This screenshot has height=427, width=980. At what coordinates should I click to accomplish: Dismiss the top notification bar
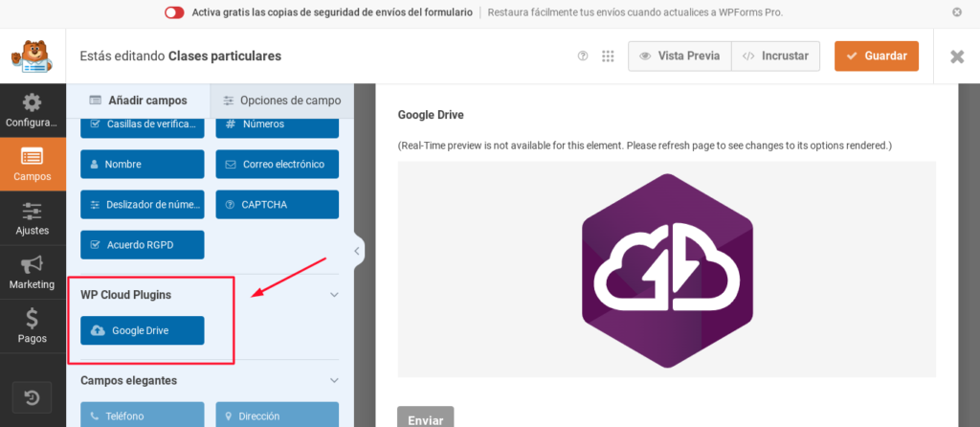click(957, 11)
